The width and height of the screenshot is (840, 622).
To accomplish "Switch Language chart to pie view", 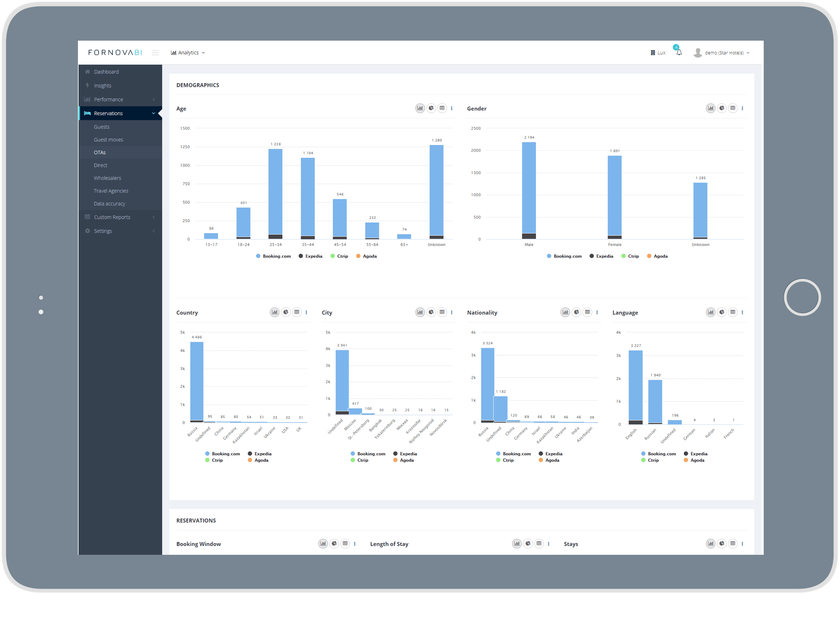I will [722, 312].
